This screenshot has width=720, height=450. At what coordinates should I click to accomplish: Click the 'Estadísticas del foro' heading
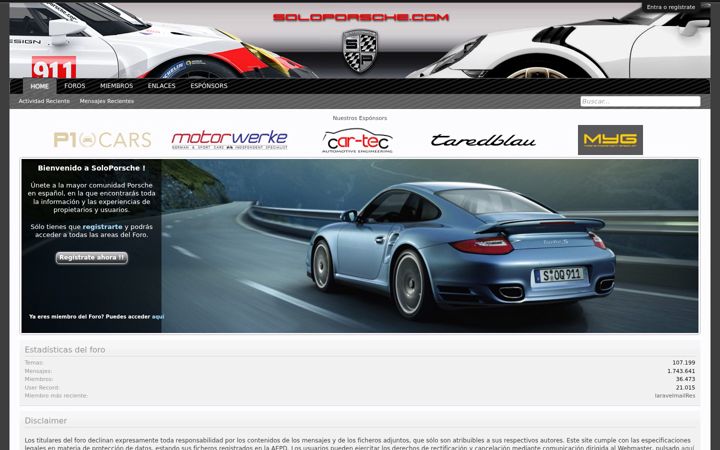pyautogui.click(x=65, y=350)
